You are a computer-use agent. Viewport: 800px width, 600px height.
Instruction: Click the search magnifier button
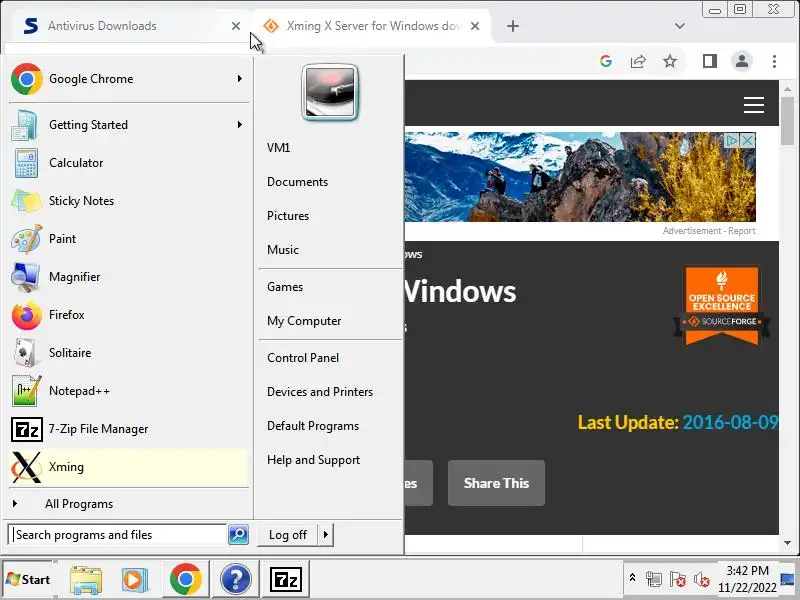[x=238, y=534]
